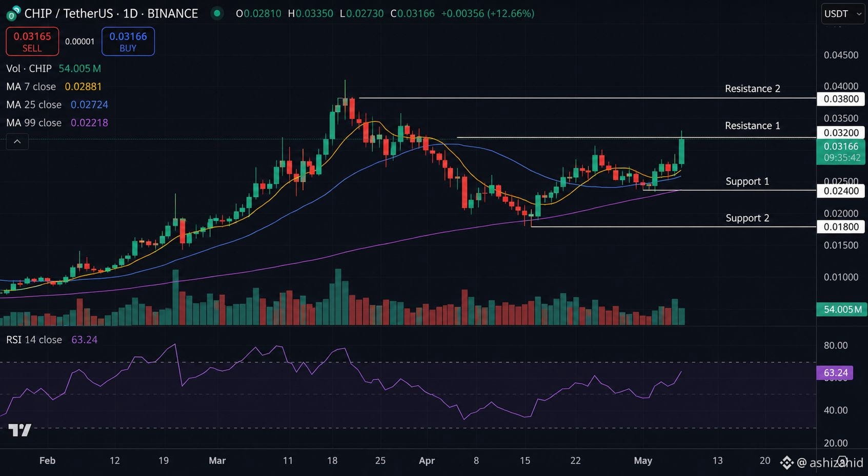Screen dimensions: 868x476
Task: Click the 0.02400 price tag on axis
Action: (x=841, y=191)
